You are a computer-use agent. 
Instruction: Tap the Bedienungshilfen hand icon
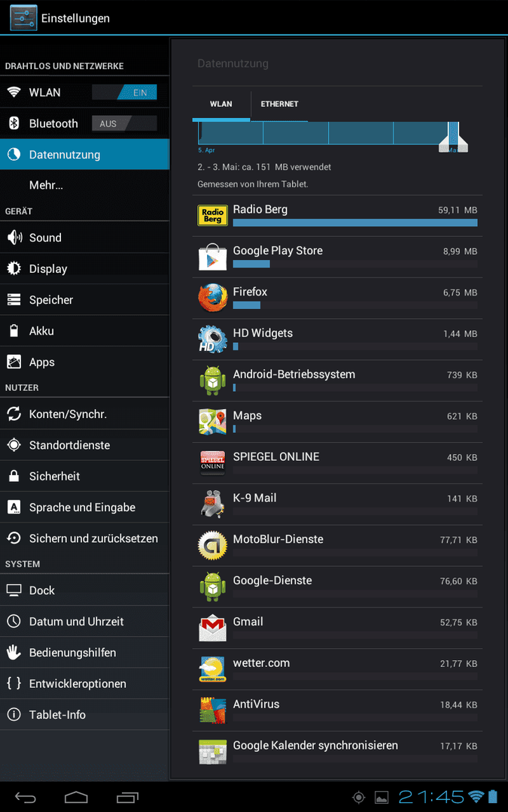point(14,653)
